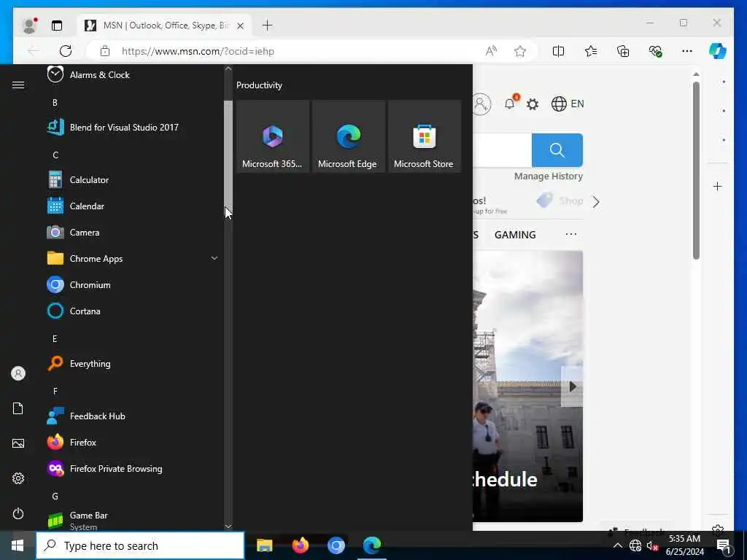The image size is (747, 560).
Task: Open Read aloud icon in address bar
Action: [x=491, y=51]
